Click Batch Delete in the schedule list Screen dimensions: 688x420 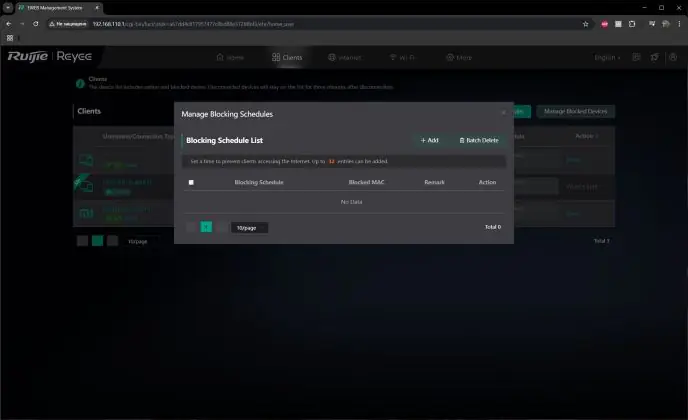coord(479,140)
